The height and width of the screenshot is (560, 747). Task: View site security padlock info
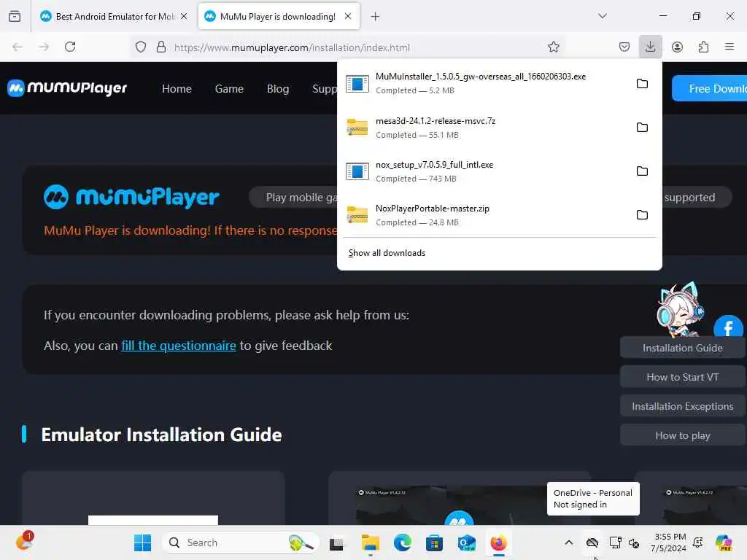coord(161,47)
